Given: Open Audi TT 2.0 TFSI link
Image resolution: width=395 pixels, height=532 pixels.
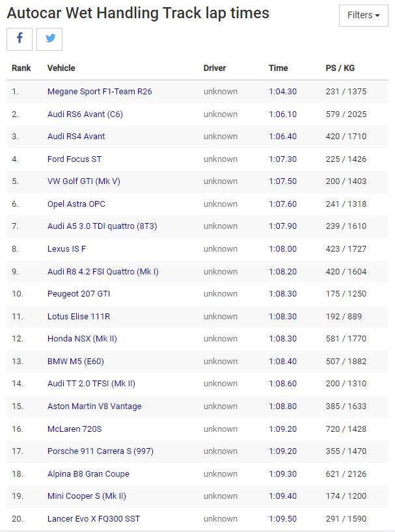Looking at the screenshot, I should pyautogui.click(x=91, y=384).
